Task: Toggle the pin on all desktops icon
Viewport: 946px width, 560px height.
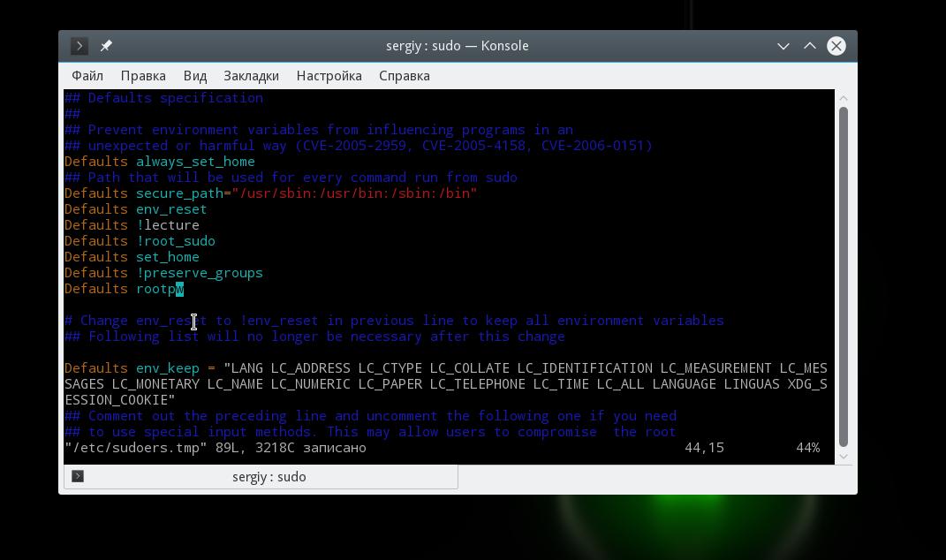Action: coord(106,46)
